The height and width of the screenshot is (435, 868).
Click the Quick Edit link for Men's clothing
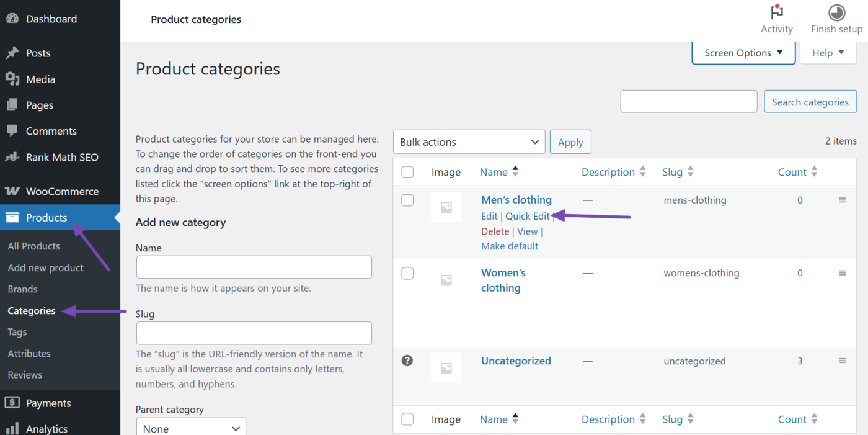526,216
